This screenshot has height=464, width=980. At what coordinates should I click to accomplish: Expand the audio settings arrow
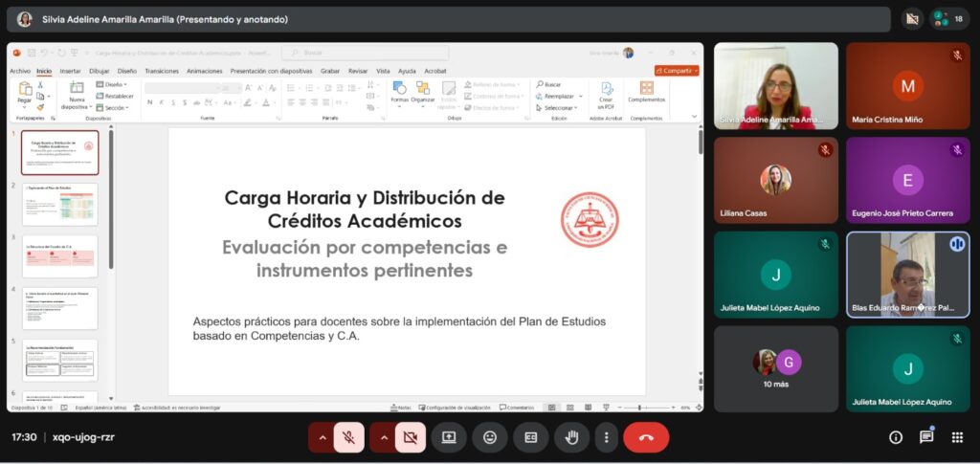(x=322, y=437)
